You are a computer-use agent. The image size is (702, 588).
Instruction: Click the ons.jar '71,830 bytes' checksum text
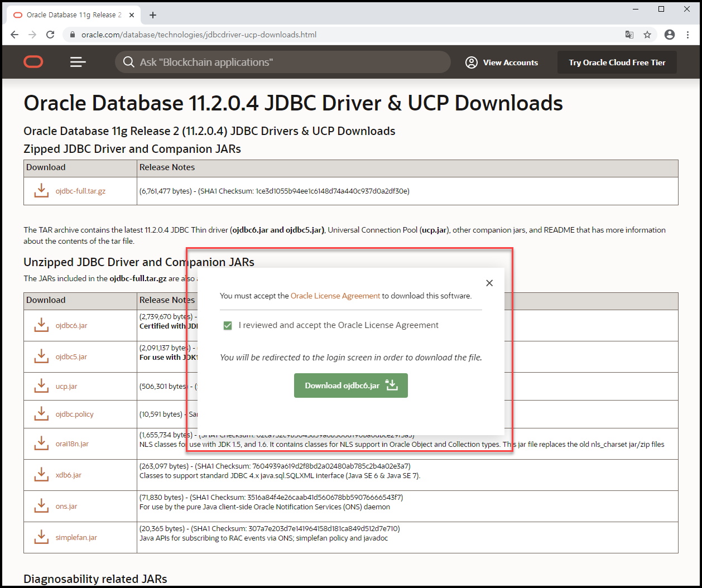(271, 497)
